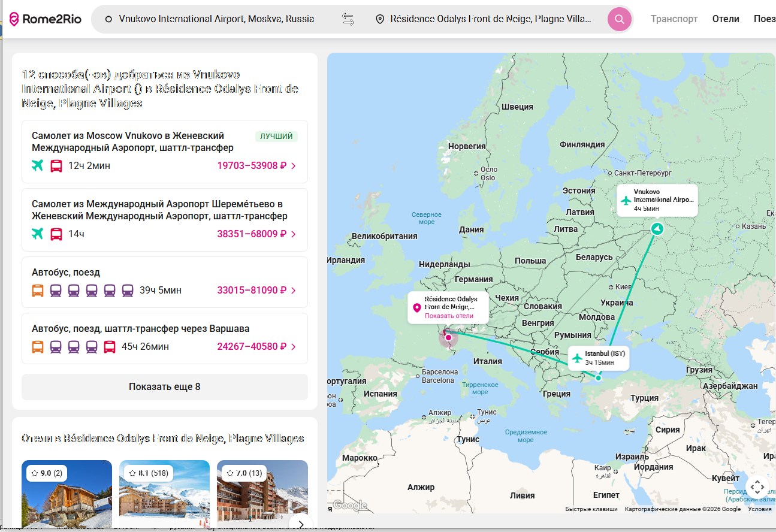Open map camera controls icon
776x532 pixels.
click(x=757, y=487)
